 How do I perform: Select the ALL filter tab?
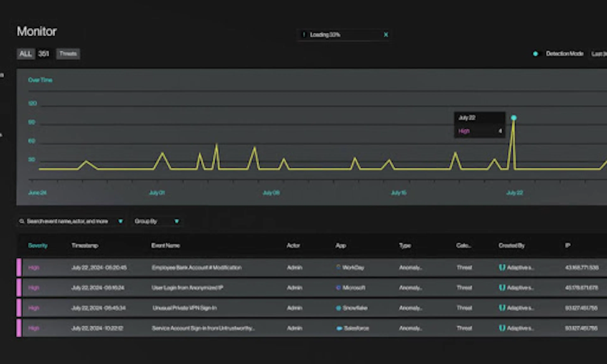click(x=26, y=54)
